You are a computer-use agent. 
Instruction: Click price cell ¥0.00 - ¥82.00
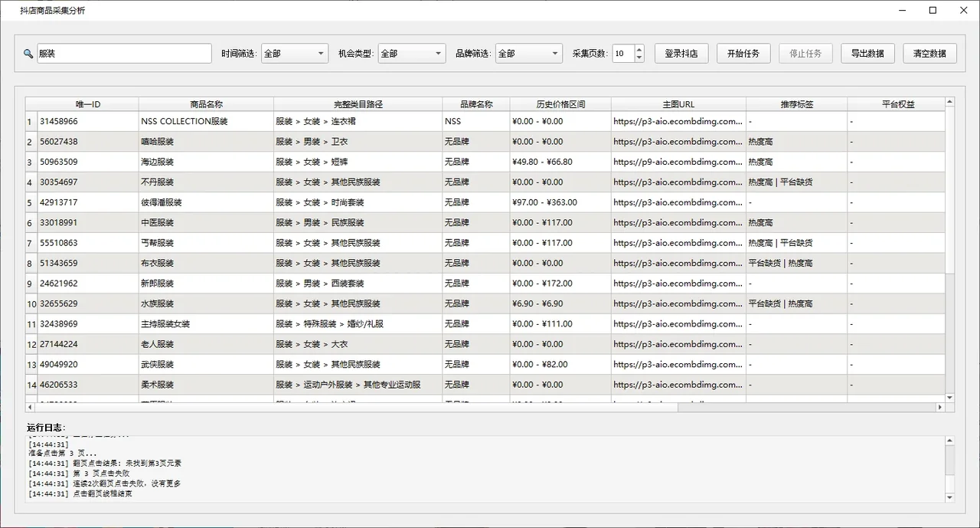point(560,364)
